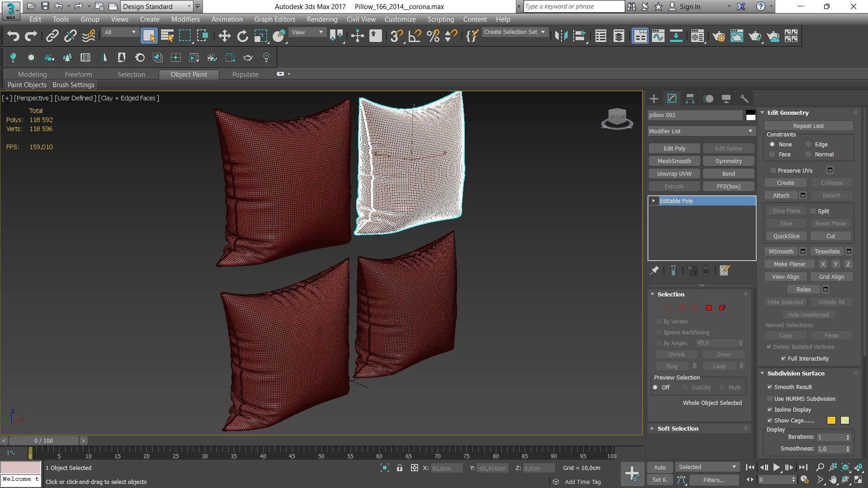Select the Select Object tool
868x488 pixels.
(149, 36)
